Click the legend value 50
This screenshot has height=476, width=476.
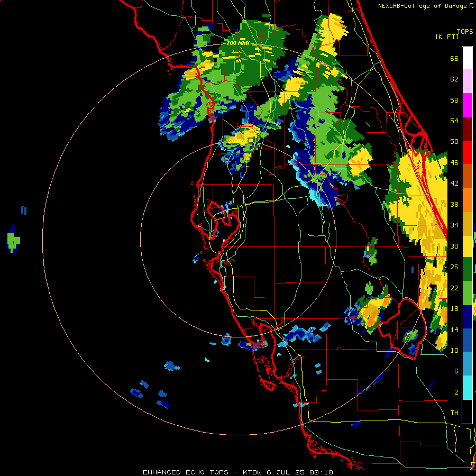(454, 142)
